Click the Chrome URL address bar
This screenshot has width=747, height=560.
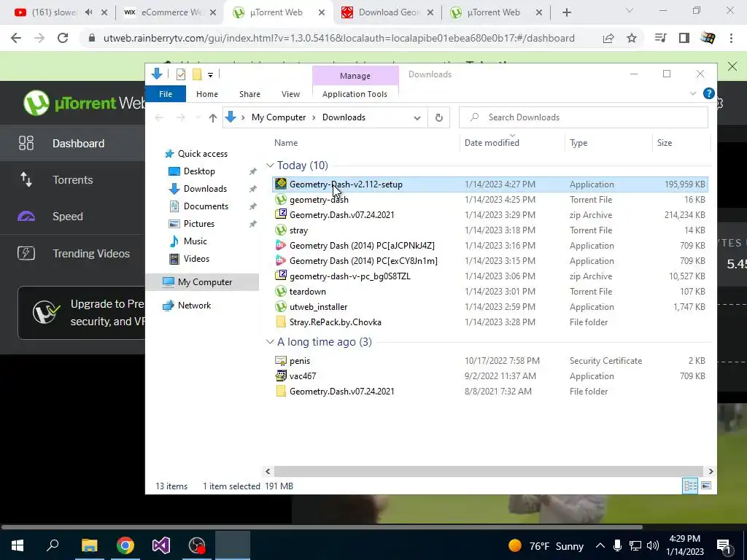click(x=338, y=38)
